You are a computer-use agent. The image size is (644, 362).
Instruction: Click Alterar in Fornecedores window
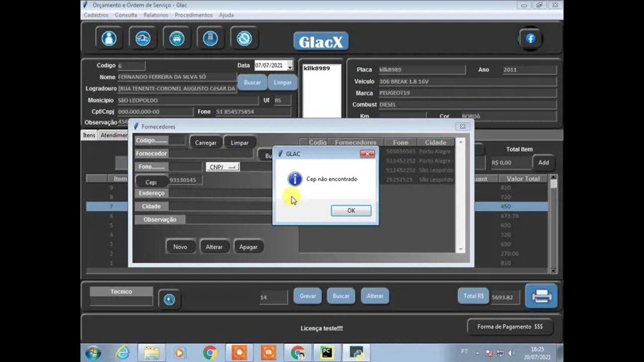[214, 247]
